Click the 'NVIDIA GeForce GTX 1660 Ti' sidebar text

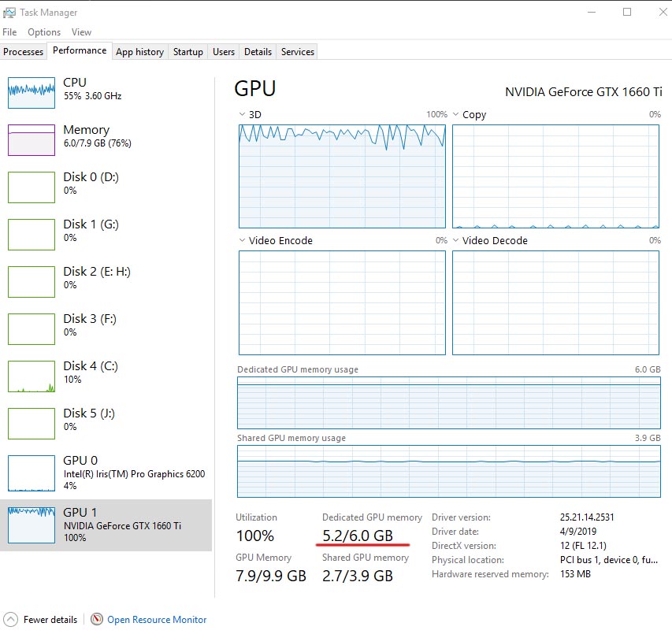point(122,525)
